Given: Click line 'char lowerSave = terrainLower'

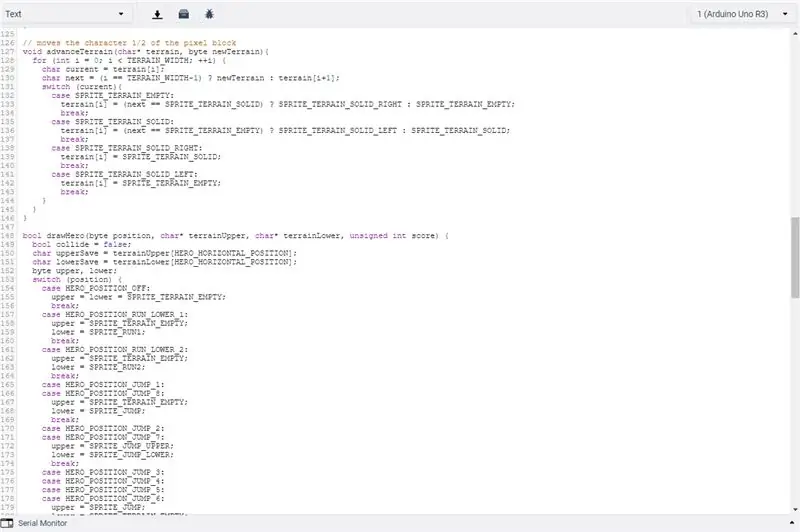Looking at the screenshot, I should point(164,262).
